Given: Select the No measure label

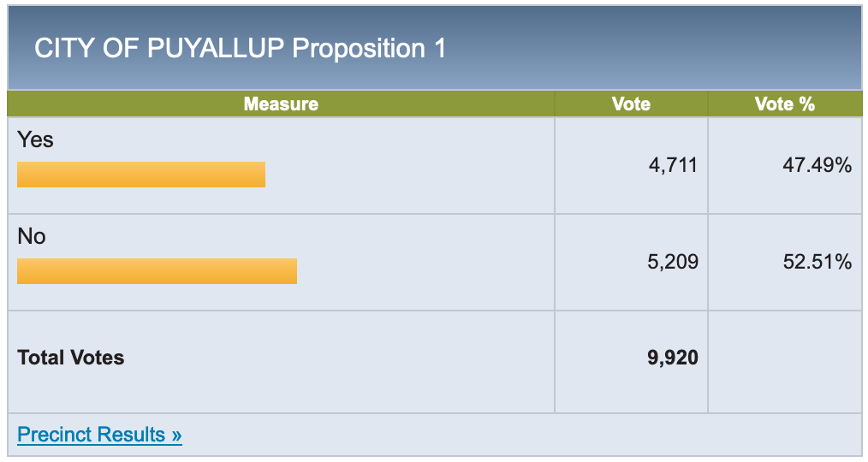Looking at the screenshot, I should [x=32, y=237].
